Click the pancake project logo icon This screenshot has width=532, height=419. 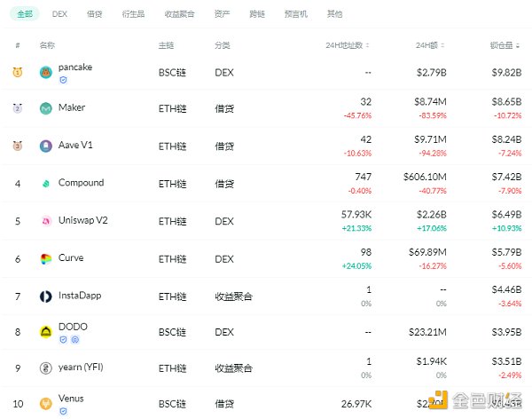(46, 73)
